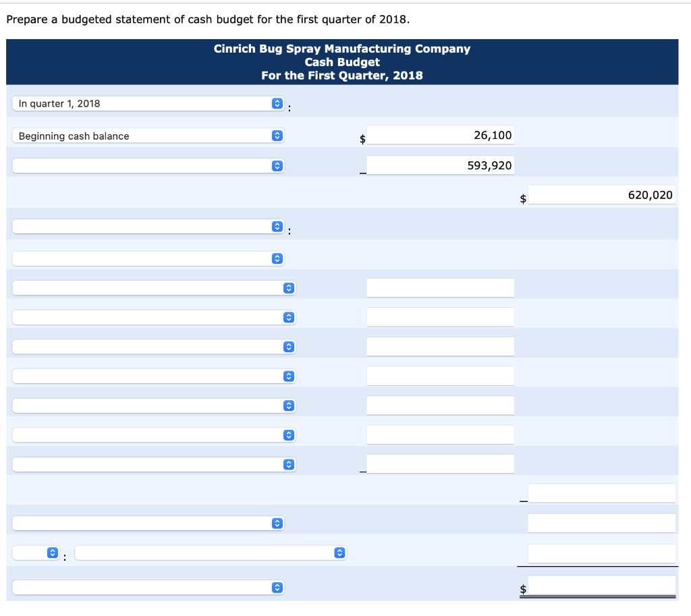This screenshot has height=616, width=691.
Task: Click the stepper arrow icon on 'In quarter 1, 2018'
Action: (x=277, y=103)
